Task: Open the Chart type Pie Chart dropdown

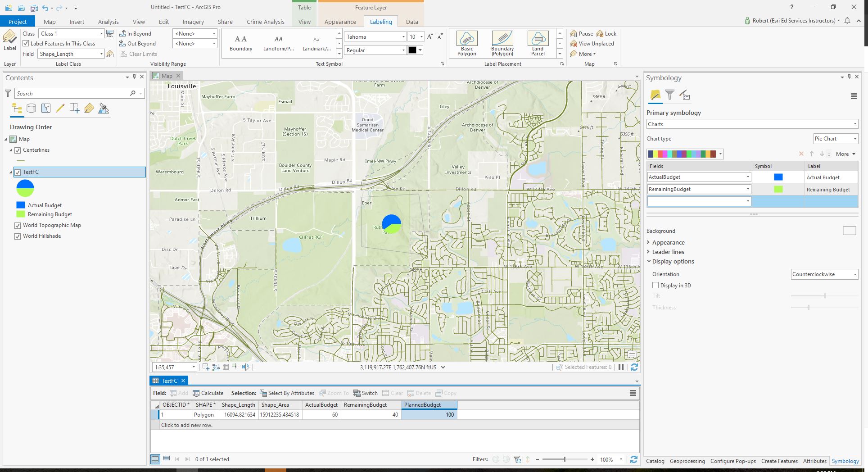Action: pyautogui.click(x=835, y=139)
